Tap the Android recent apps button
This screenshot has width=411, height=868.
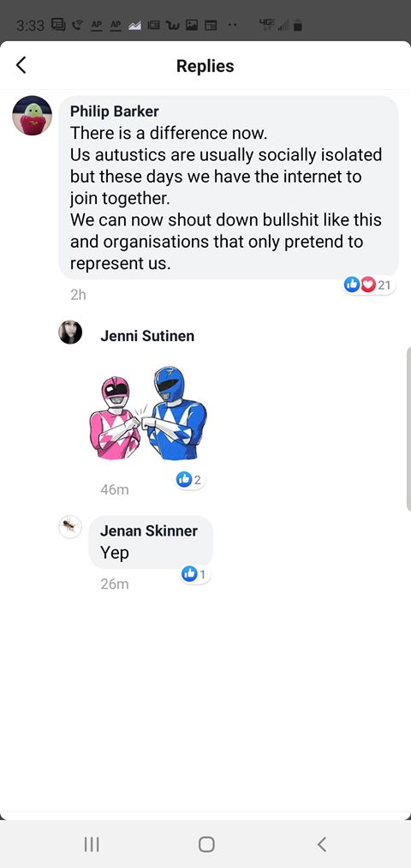[92, 844]
